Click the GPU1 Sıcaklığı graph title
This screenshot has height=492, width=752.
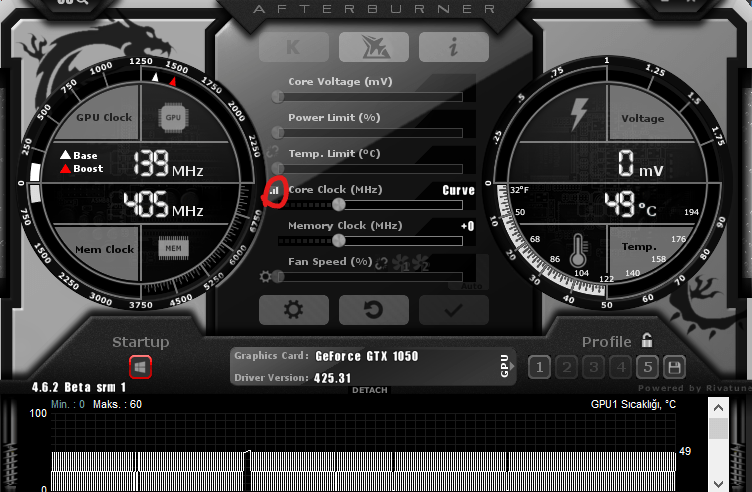pos(633,404)
